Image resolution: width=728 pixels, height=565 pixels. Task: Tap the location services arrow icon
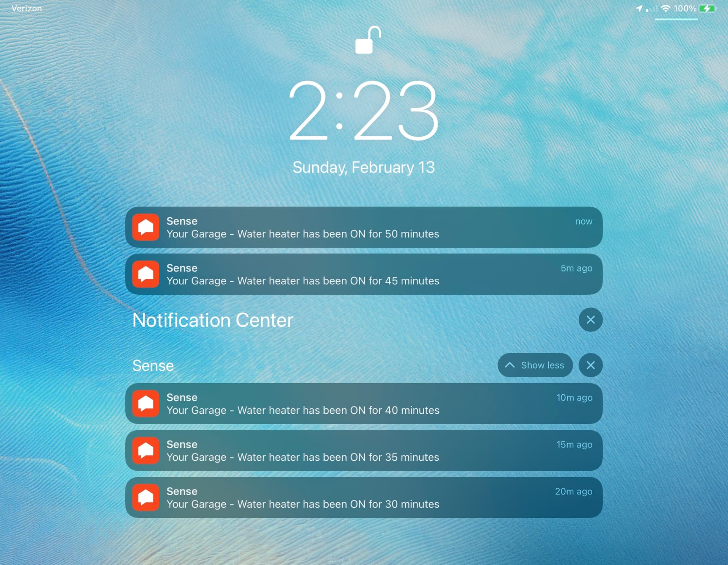639,8
